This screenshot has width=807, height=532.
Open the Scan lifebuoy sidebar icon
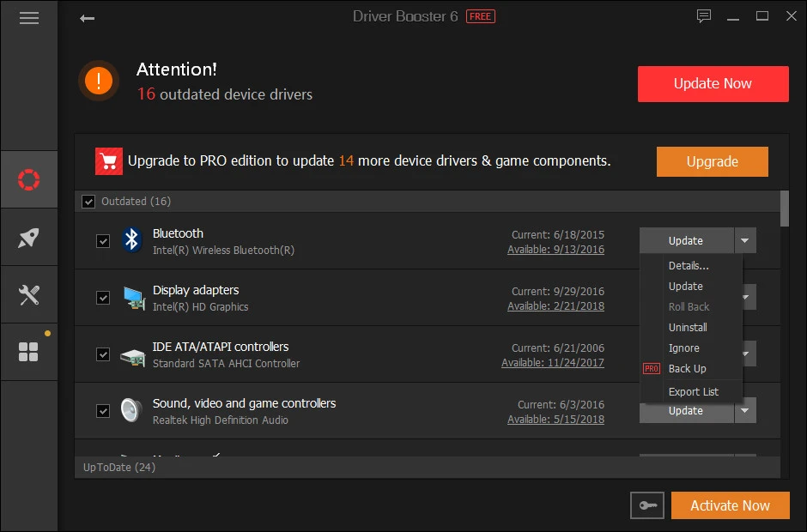[29, 179]
